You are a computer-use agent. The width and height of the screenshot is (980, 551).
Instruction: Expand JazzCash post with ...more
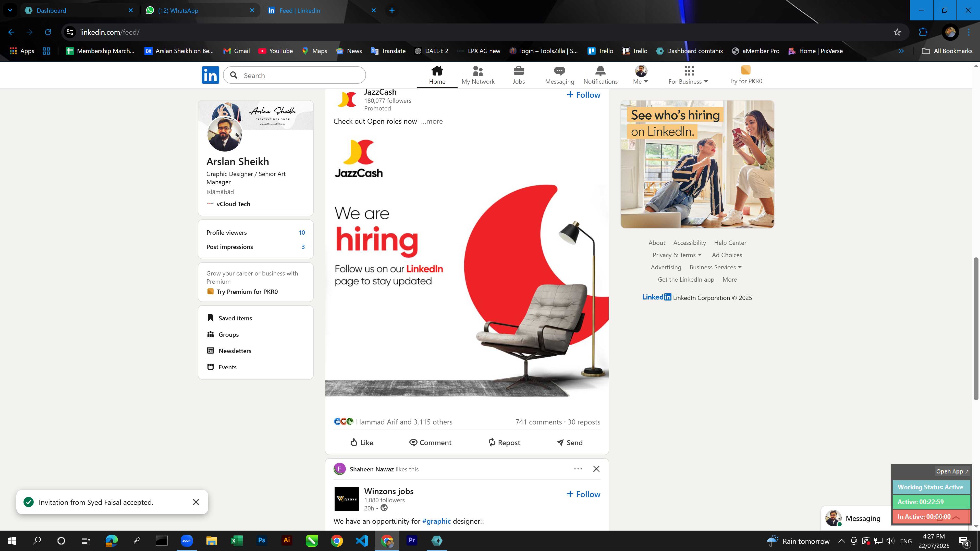tap(432, 121)
